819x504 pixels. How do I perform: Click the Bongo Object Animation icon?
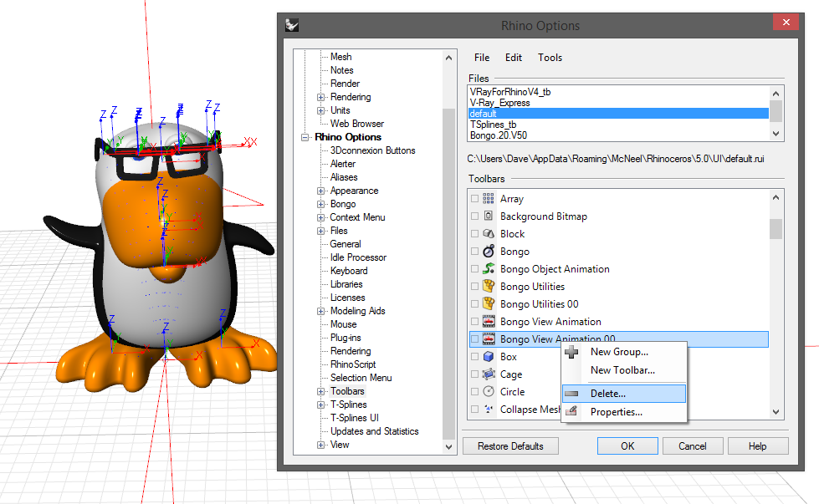(489, 268)
